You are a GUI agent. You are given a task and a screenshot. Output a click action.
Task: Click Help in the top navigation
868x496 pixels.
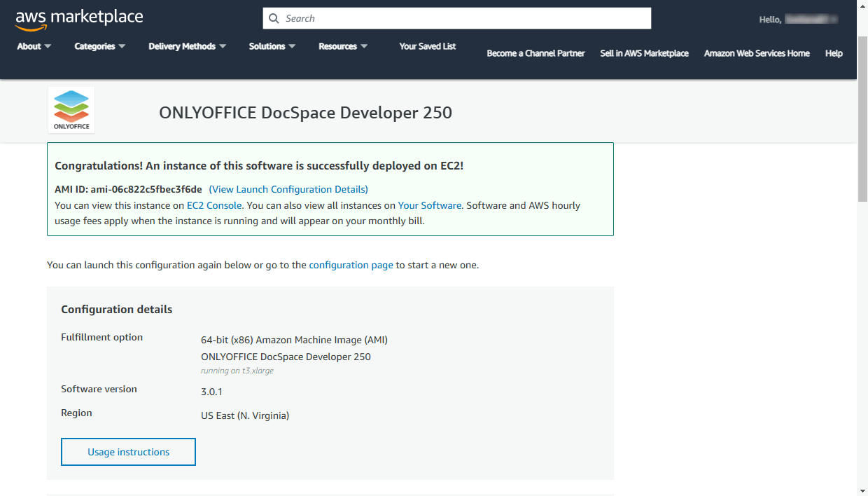pyautogui.click(x=834, y=53)
